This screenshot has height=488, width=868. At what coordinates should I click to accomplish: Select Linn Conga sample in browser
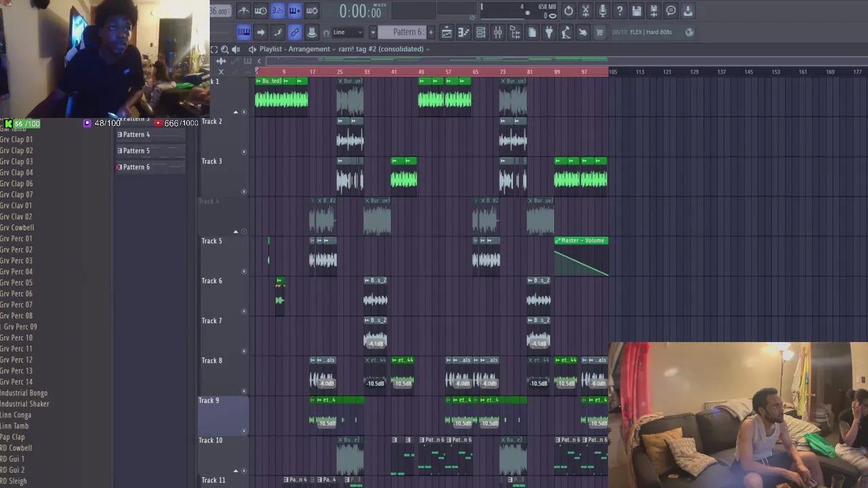pyautogui.click(x=16, y=415)
